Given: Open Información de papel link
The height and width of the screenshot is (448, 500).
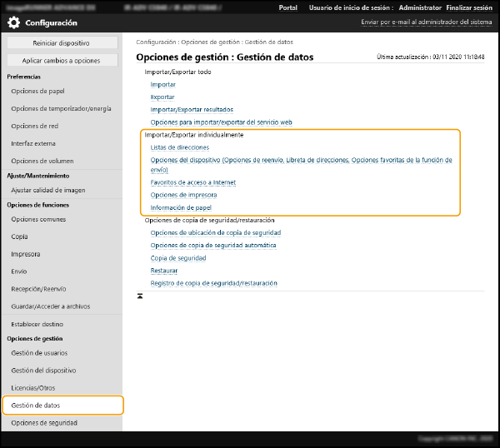Looking at the screenshot, I should [180, 207].
